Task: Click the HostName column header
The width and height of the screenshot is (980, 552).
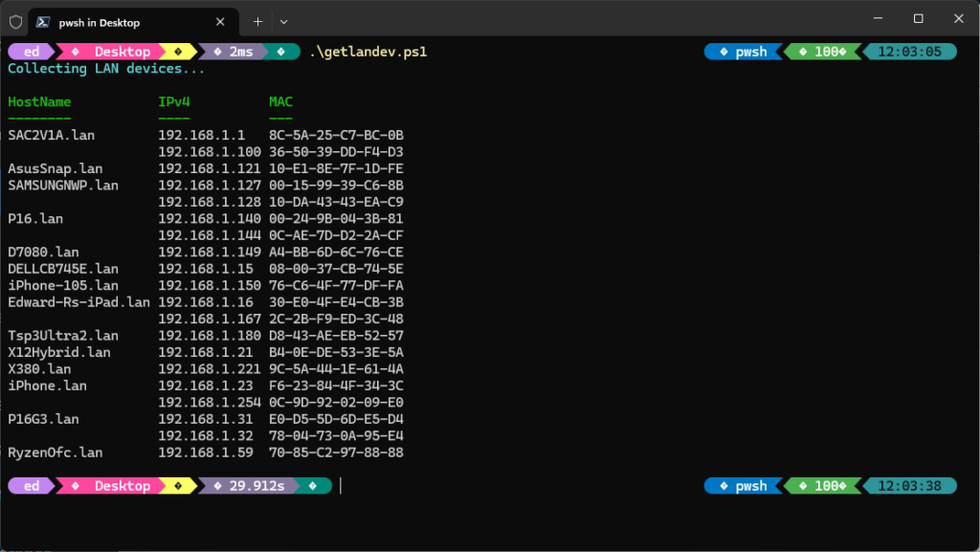Action: click(39, 101)
